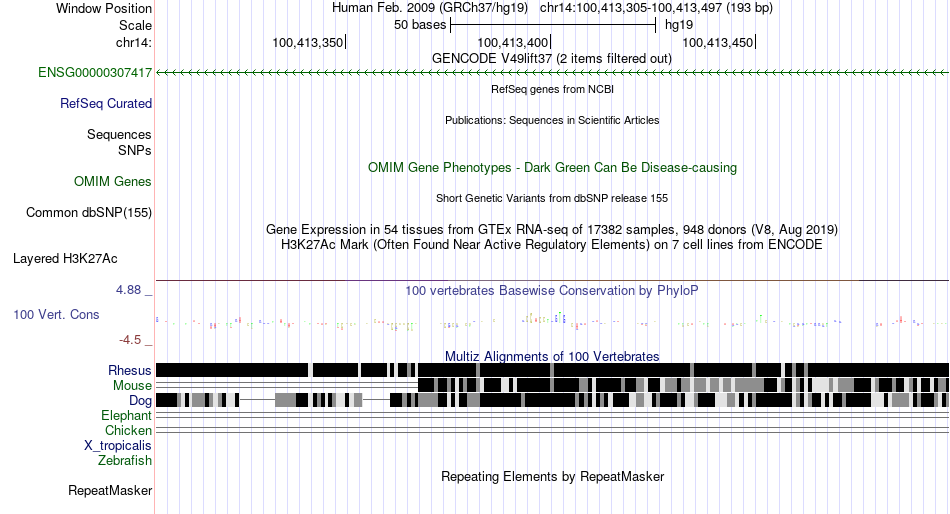The image size is (950, 514).
Task: Open the RepeatMasker track label
Action: click(x=110, y=490)
